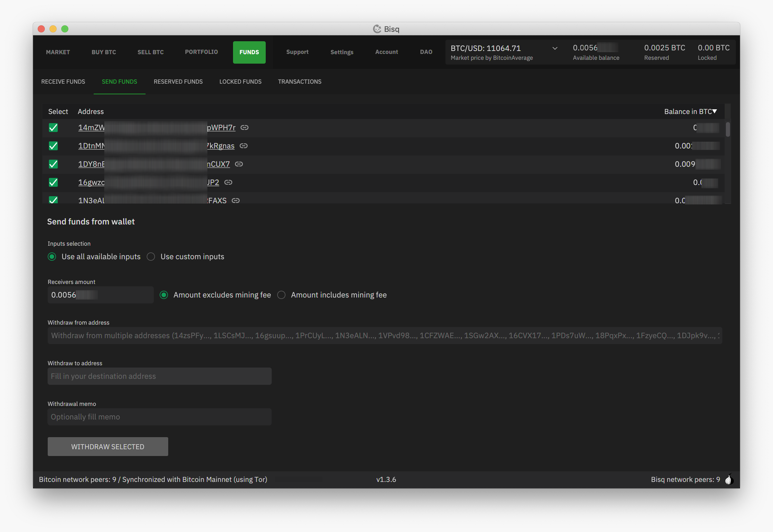Click the Withdrawal memo input field
Image resolution: width=773 pixels, height=532 pixels.
pyautogui.click(x=159, y=417)
